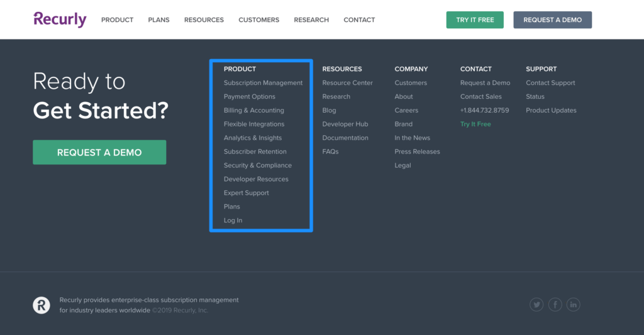Open Documentation footer link

click(x=345, y=138)
